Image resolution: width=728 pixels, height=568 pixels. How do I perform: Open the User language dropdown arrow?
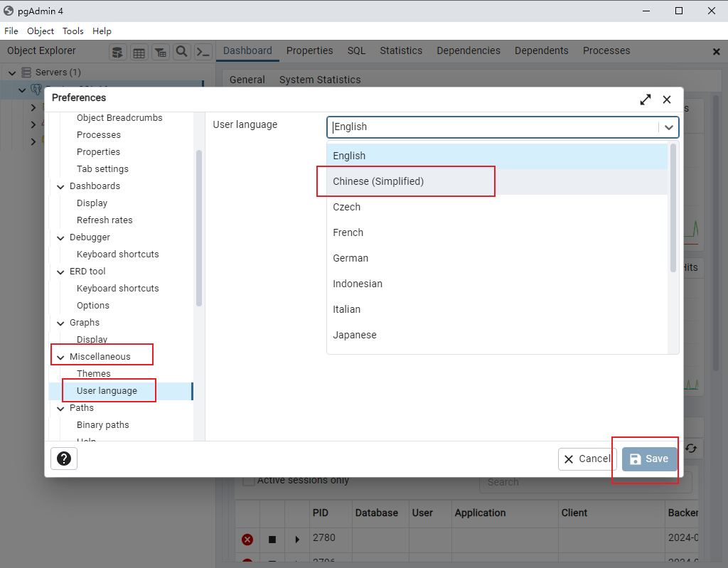[x=668, y=127]
